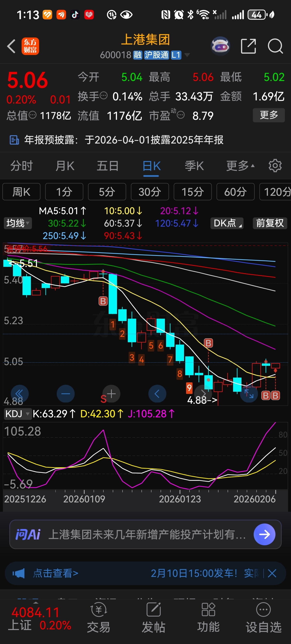Select 30分 period button
Image resolution: width=291 pixels, height=644 pixels.
point(150,192)
